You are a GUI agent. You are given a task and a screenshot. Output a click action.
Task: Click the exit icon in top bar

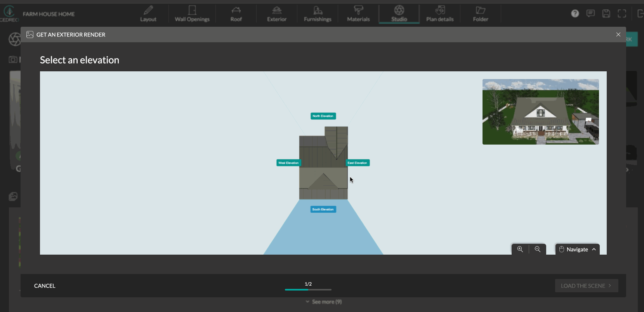[641, 14]
